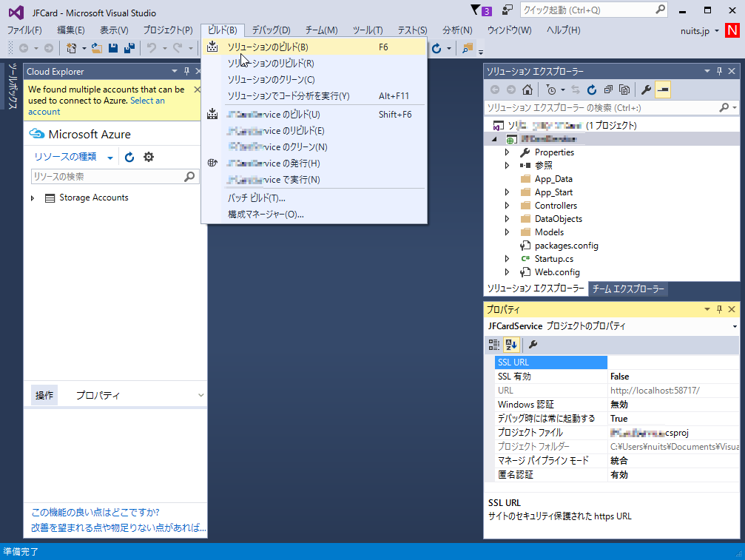Click the Save toolbar icon
The width and height of the screenshot is (745, 560).
(113, 48)
